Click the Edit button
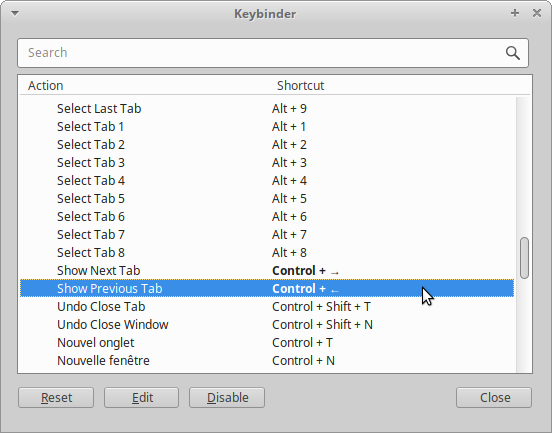Viewport: 552px width, 433px height. tap(142, 398)
